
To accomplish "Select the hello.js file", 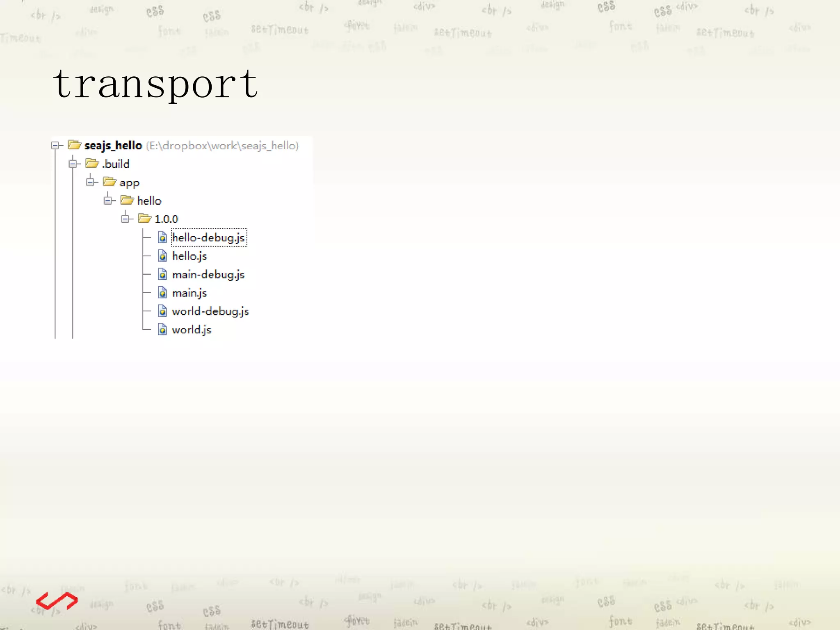I will click(x=189, y=256).
